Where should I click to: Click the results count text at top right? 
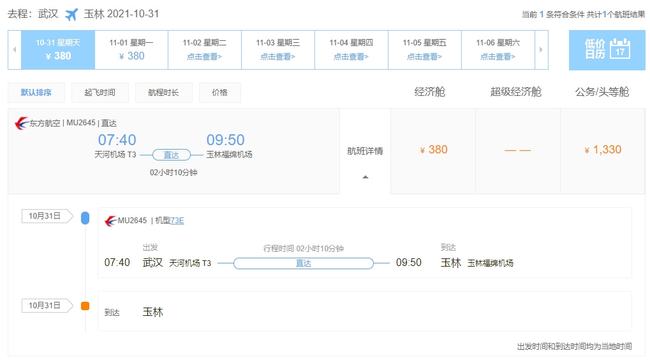tap(583, 15)
